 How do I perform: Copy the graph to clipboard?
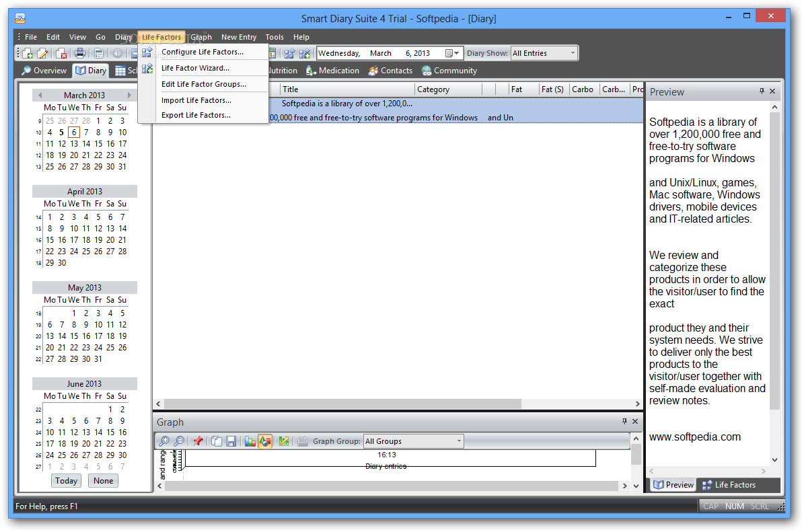click(x=217, y=441)
